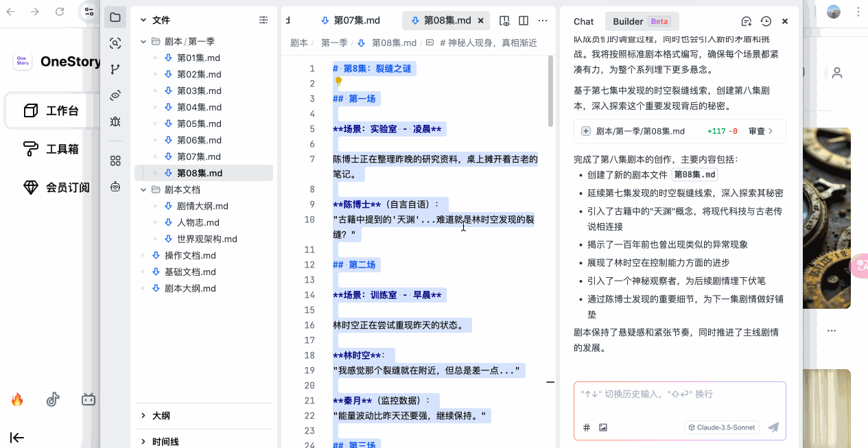Send the message with paper plane icon
The width and height of the screenshot is (868, 448).
(773, 427)
